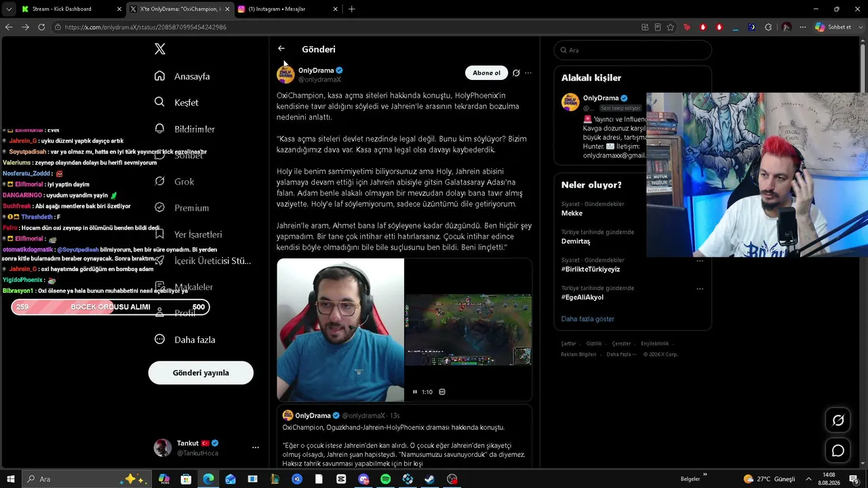Open the post's three-dot more menu
Viewport: 868px width, 488px height.
click(528, 73)
